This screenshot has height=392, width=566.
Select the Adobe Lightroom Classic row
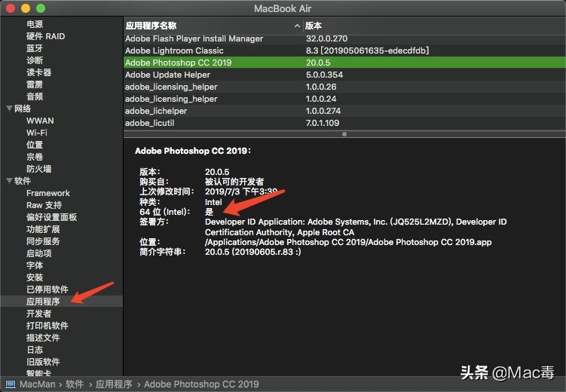pyautogui.click(x=344, y=51)
